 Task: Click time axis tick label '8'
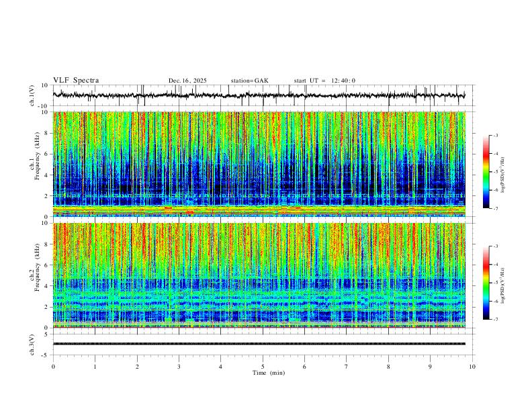[x=388, y=367]
